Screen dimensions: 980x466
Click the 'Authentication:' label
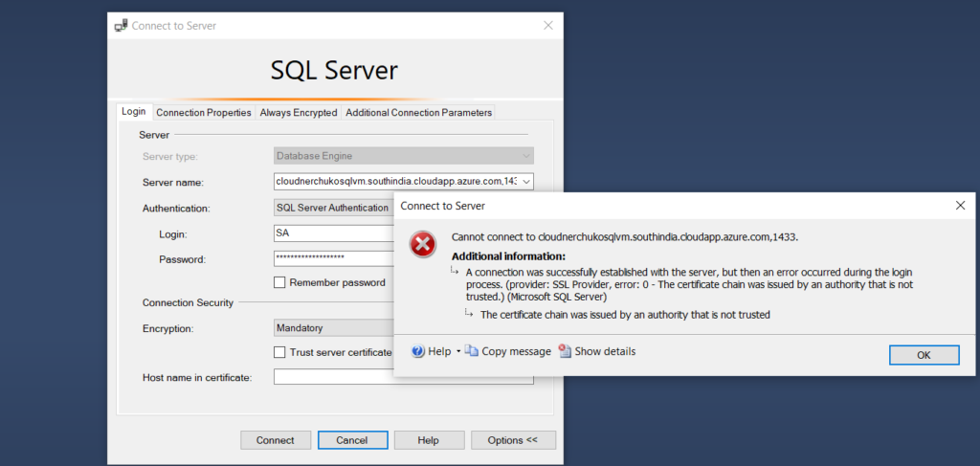[x=176, y=208]
